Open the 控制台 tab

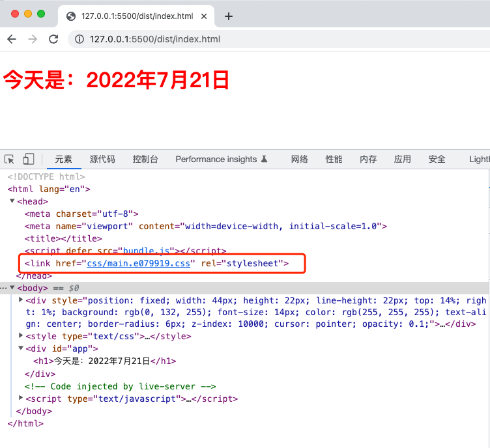tap(145, 160)
